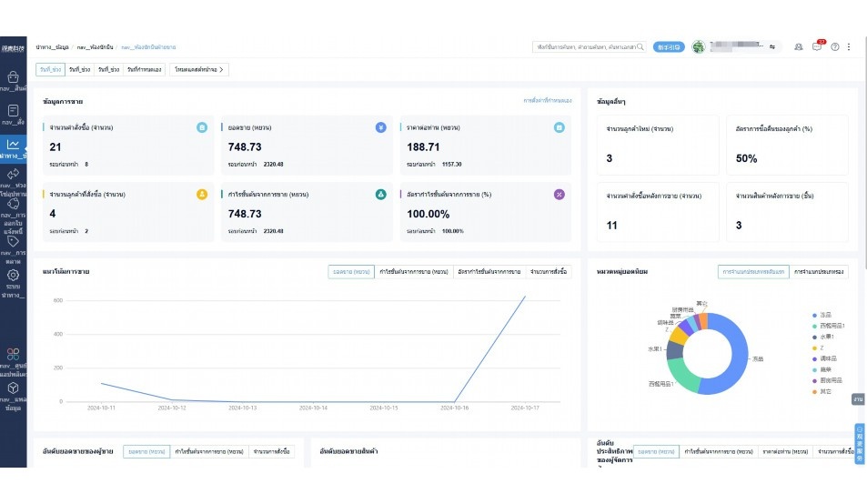Open the vertical three-dot more menu

850,46
